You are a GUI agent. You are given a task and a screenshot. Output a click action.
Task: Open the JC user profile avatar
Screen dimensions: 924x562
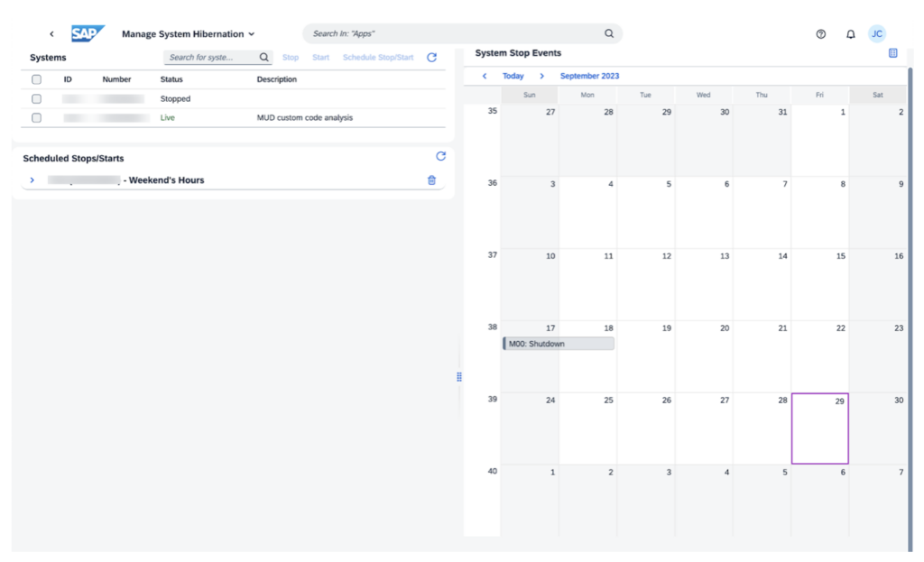(x=876, y=34)
